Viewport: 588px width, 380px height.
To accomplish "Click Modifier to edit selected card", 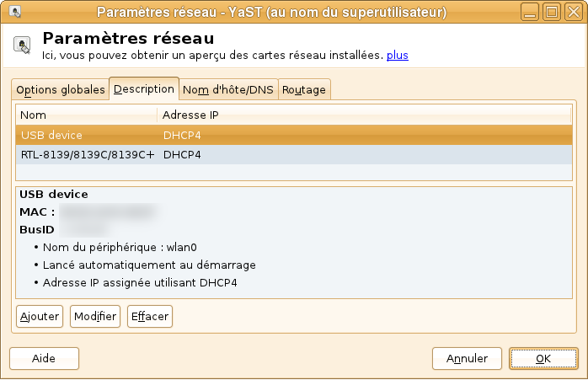I will pos(95,316).
